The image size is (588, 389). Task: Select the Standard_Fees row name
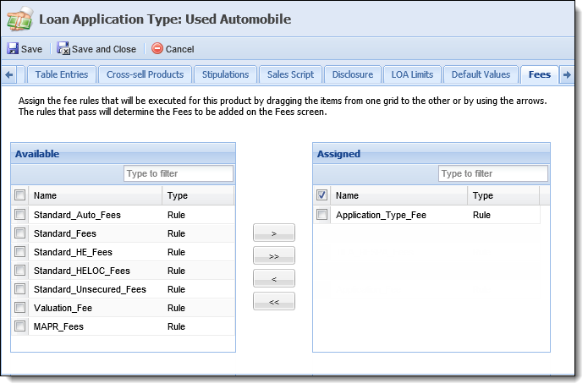[x=65, y=233]
